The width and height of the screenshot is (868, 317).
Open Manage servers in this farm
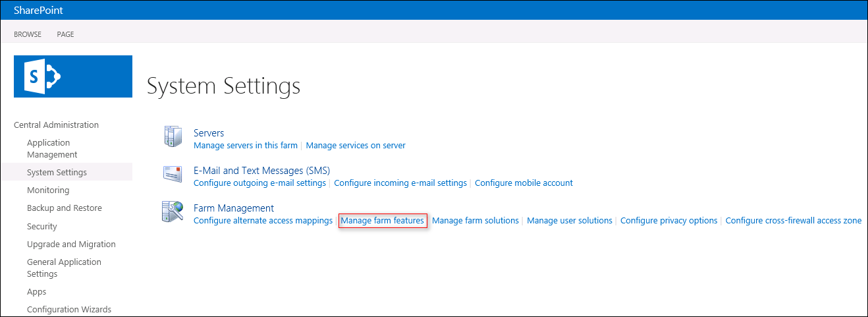click(x=246, y=145)
